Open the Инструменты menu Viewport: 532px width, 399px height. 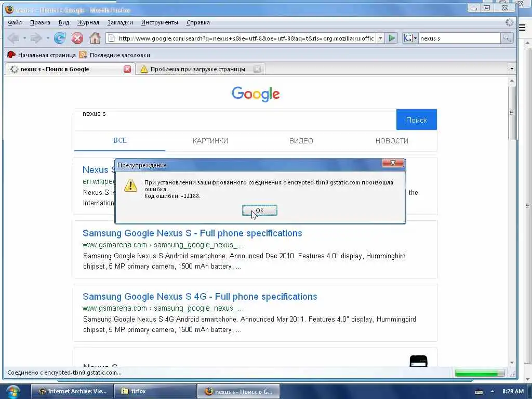pyautogui.click(x=159, y=22)
